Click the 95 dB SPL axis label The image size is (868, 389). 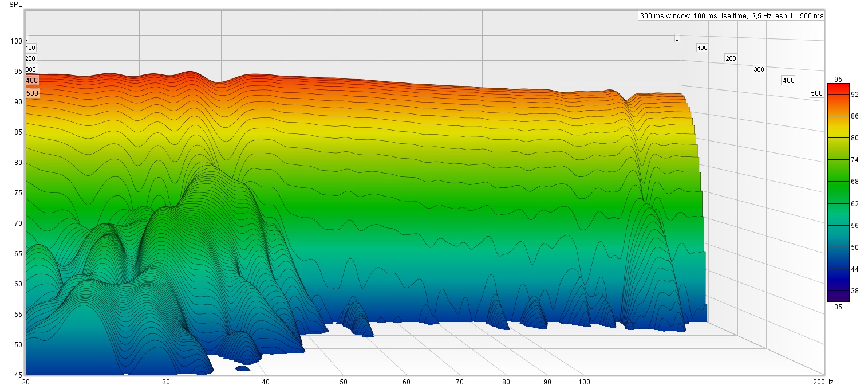coord(17,72)
